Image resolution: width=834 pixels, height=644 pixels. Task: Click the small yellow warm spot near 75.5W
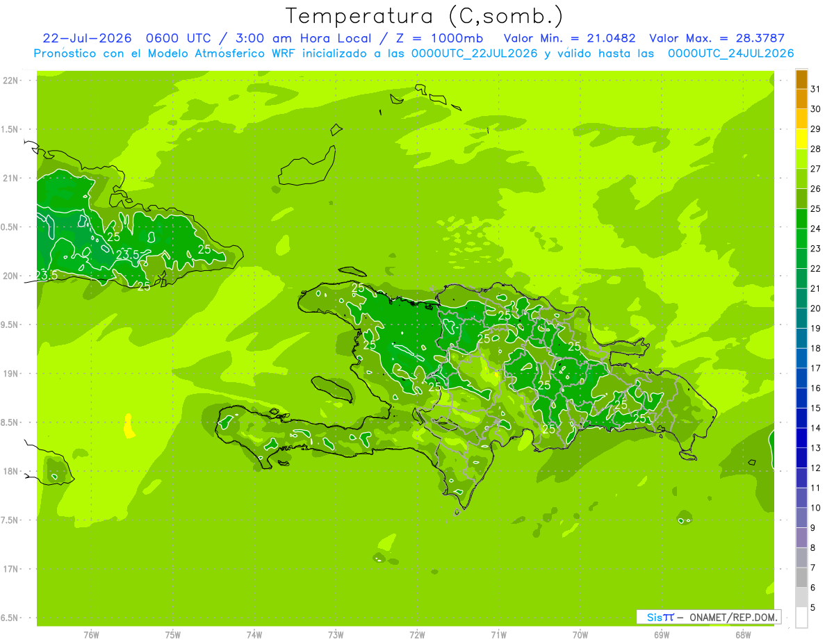tap(129, 426)
